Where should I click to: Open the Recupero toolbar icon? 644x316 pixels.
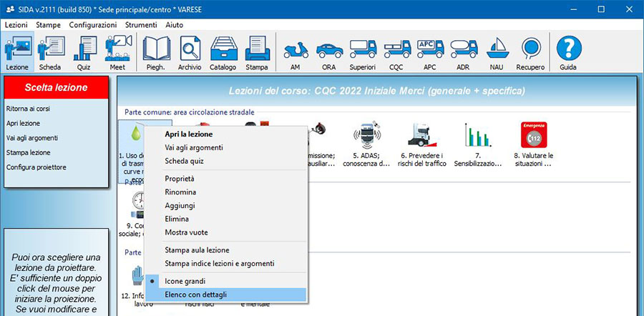[530, 53]
